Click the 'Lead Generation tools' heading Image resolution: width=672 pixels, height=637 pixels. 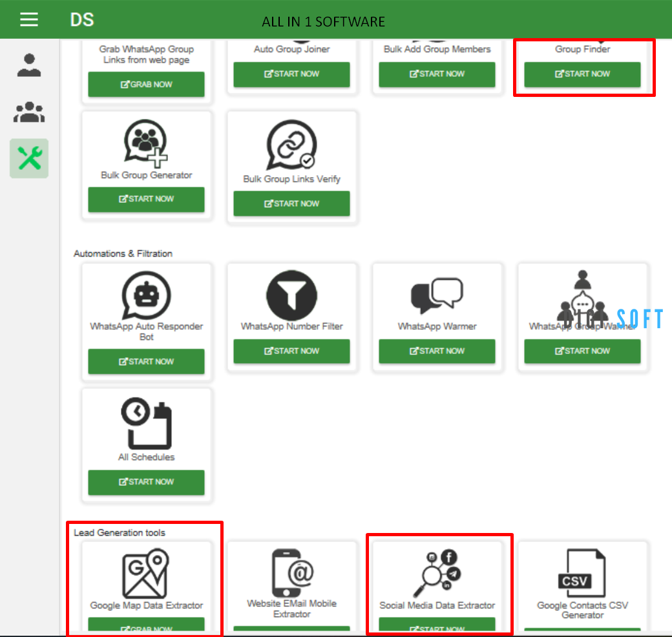[119, 532]
